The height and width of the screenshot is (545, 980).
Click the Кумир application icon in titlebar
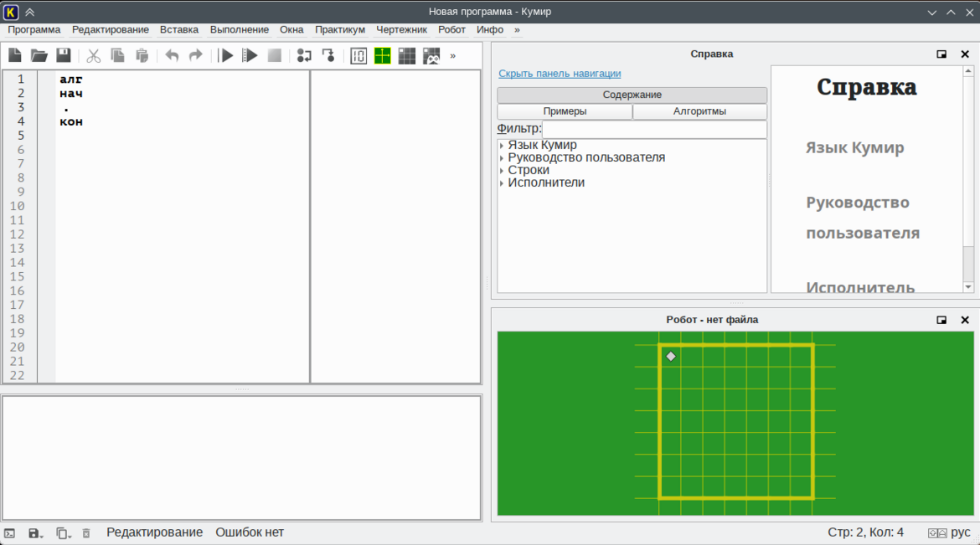(11, 12)
